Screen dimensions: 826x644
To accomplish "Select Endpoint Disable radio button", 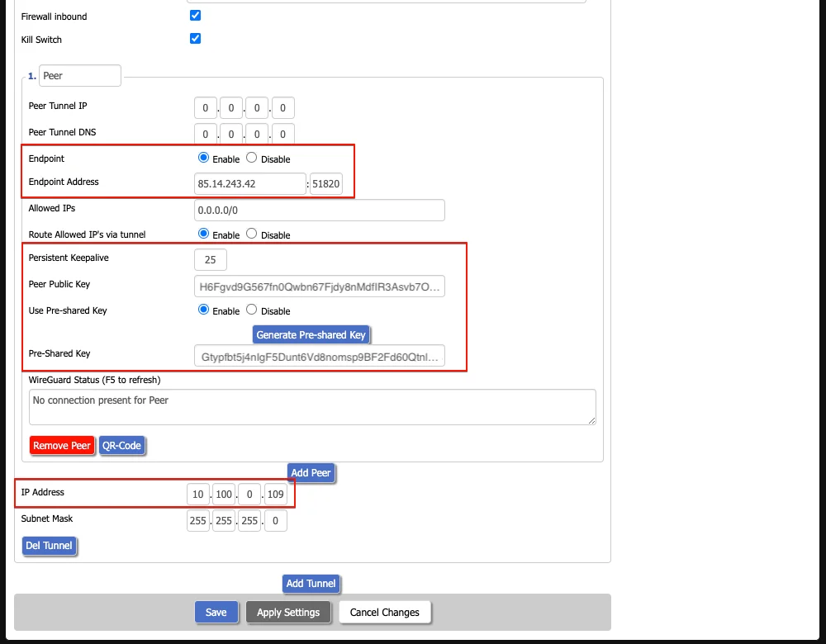I will click(x=252, y=158).
